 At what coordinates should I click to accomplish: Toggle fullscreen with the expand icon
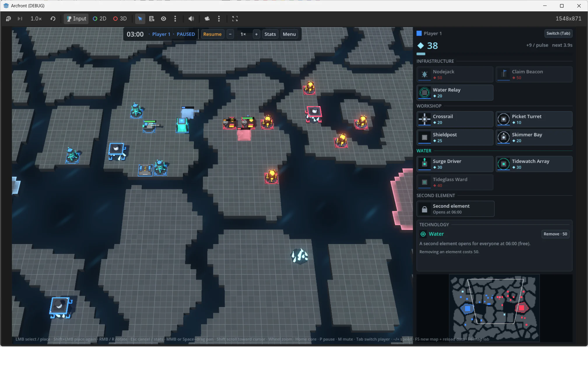click(235, 19)
